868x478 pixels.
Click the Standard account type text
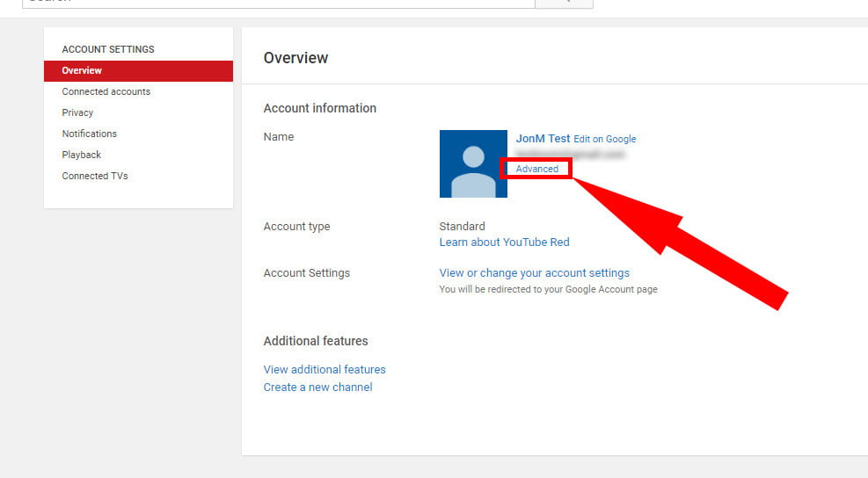click(x=463, y=227)
